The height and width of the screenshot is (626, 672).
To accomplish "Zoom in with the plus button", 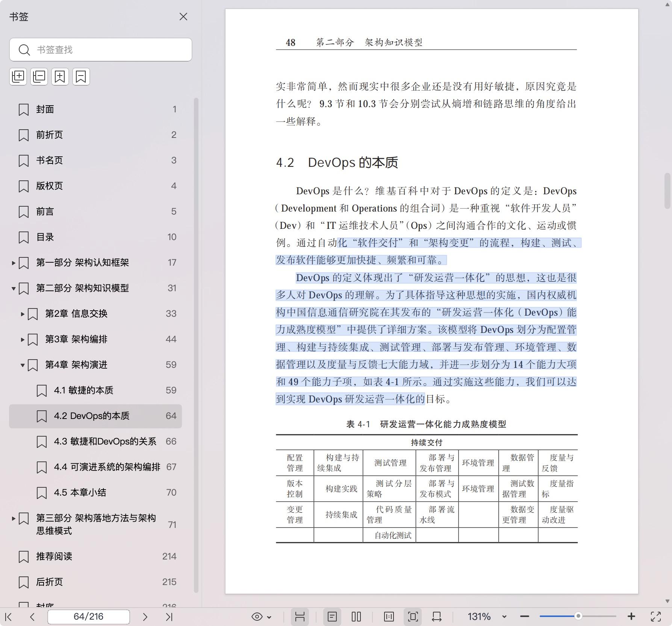I will (631, 617).
